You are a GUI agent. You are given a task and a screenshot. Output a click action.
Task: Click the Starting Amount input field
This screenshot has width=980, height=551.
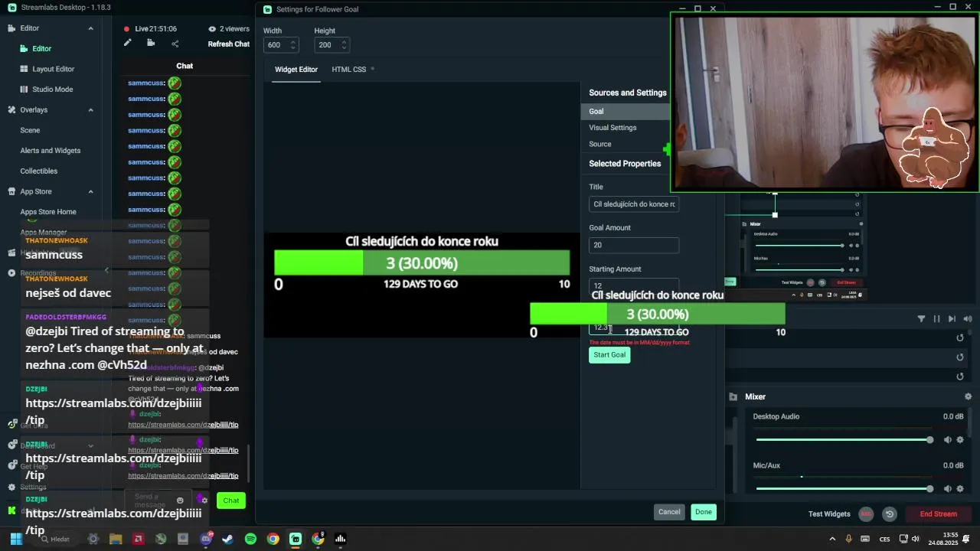coord(634,285)
